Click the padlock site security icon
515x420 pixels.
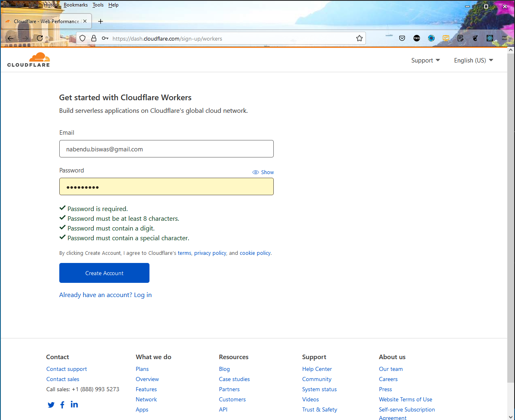pyautogui.click(x=94, y=38)
